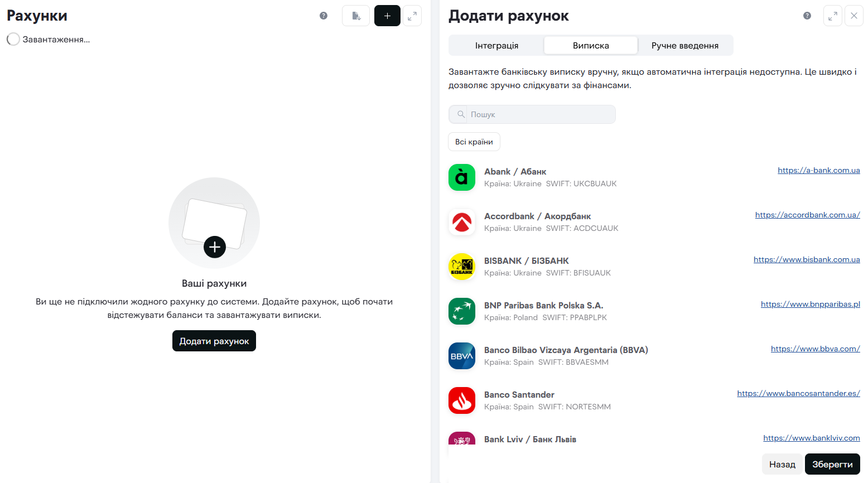Expand the Рахунки panel to fullscreen

412,16
